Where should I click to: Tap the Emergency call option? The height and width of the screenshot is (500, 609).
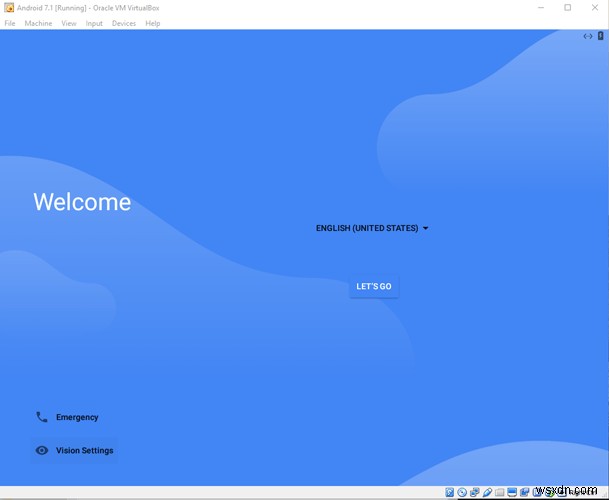pyautogui.click(x=67, y=417)
